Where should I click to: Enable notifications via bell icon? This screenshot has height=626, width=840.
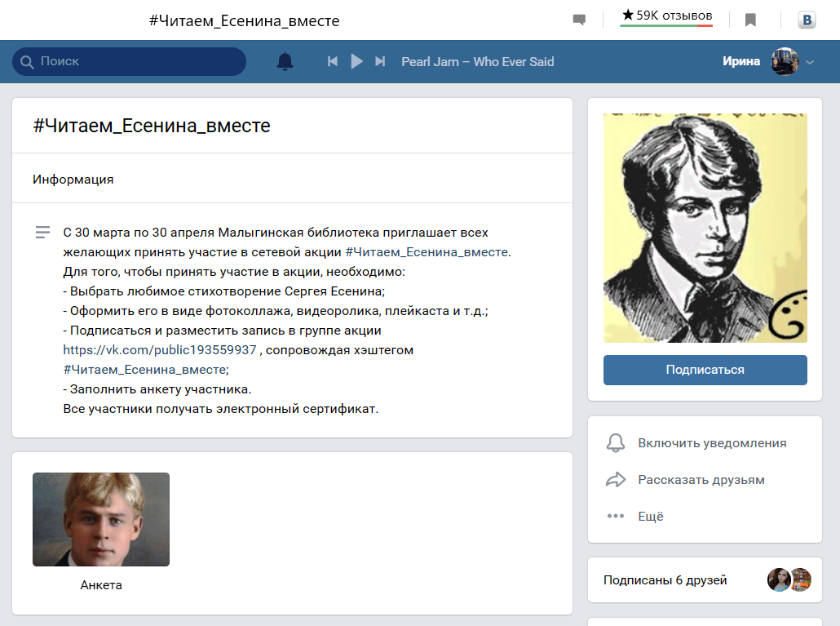coord(616,442)
